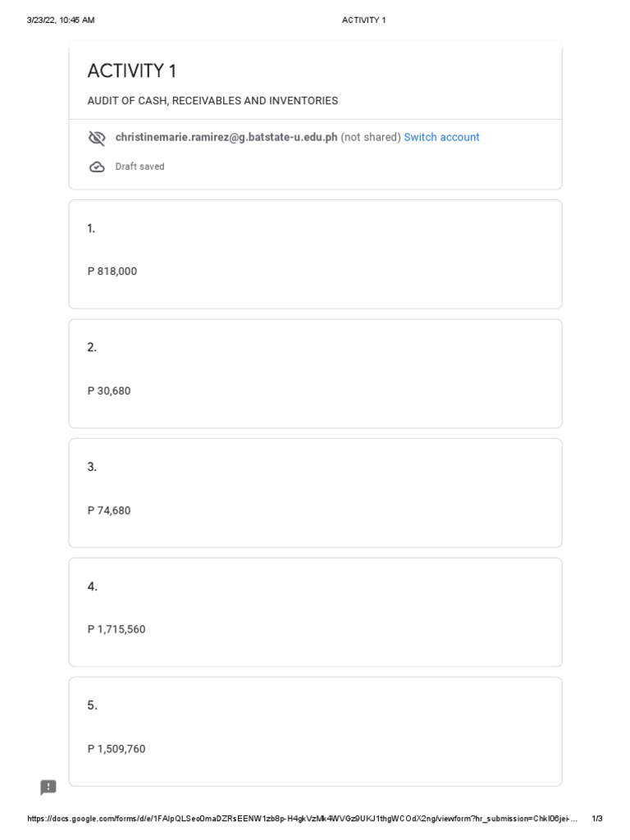Click the cloud Draft saved icon
The height and width of the screenshot is (840, 630).
(x=97, y=167)
